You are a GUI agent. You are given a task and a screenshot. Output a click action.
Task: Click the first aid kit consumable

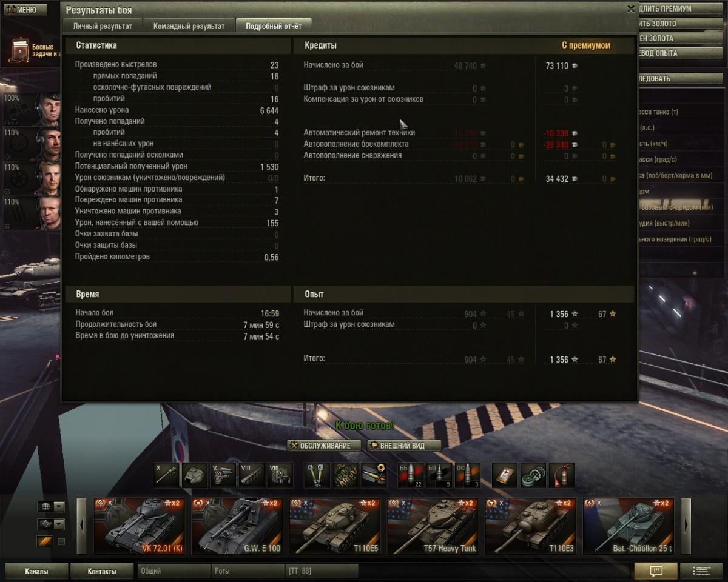click(505, 475)
